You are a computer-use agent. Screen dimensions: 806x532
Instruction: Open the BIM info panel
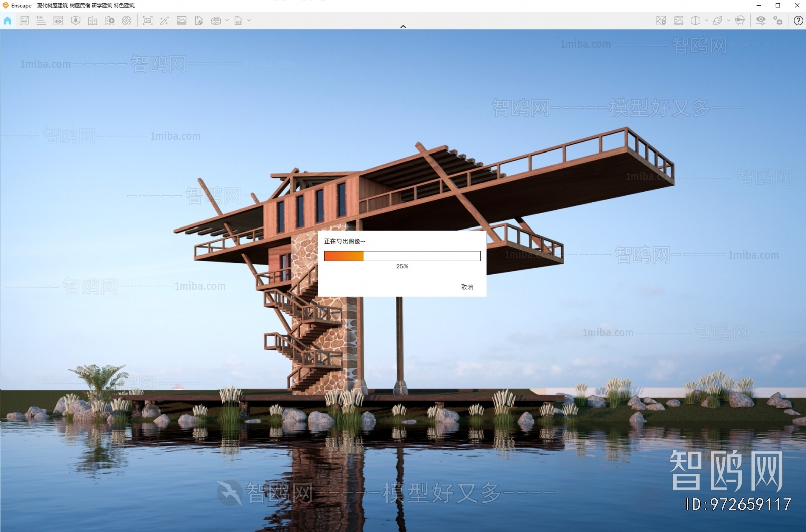click(x=41, y=21)
